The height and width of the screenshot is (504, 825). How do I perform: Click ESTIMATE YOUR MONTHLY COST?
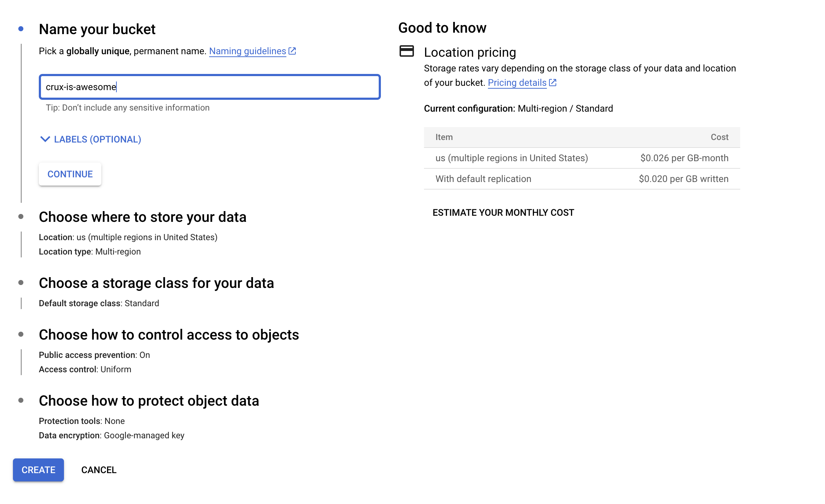click(x=503, y=213)
